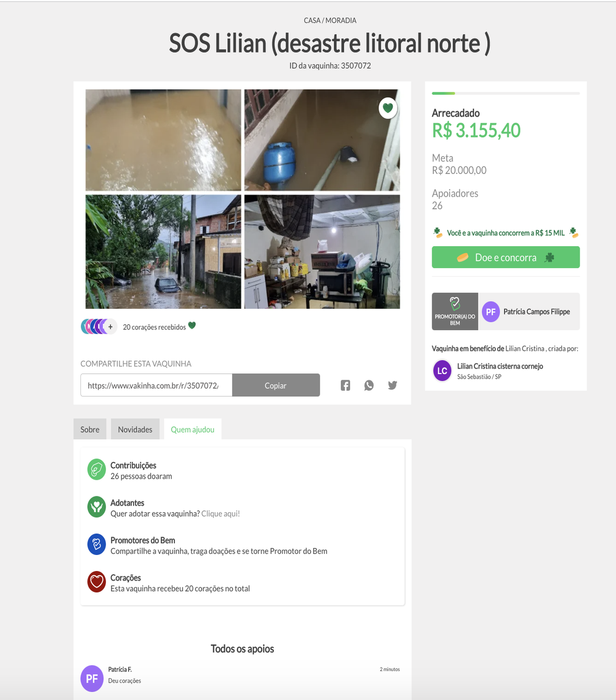Screen dimensions: 616x700
Task: Click the heart icon on campaign photo
Action: coord(388,108)
